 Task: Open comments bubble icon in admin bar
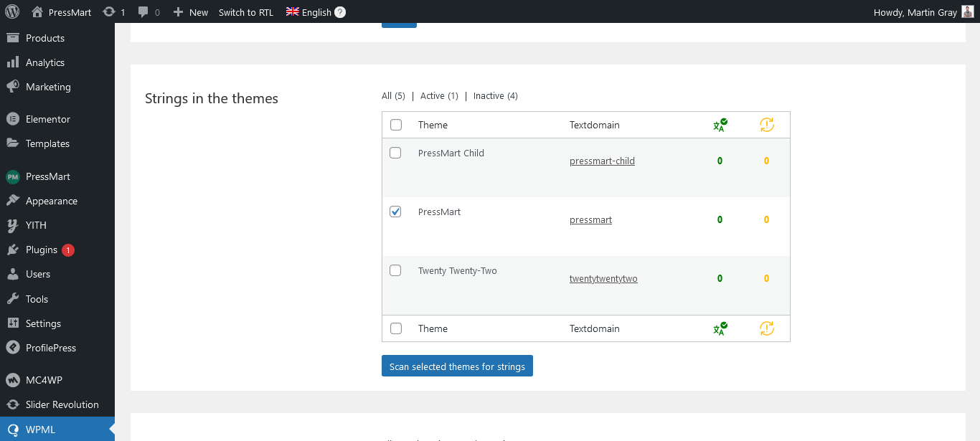point(143,11)
